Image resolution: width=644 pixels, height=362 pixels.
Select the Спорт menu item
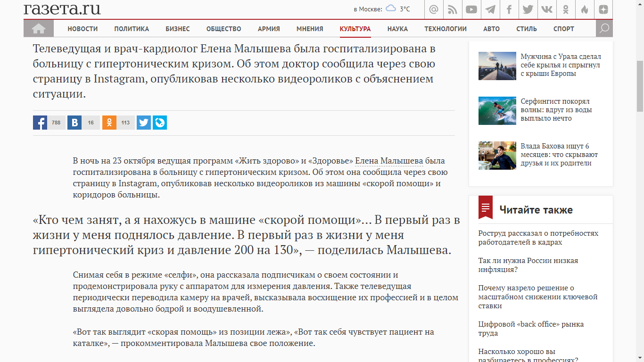click(564, 29)
